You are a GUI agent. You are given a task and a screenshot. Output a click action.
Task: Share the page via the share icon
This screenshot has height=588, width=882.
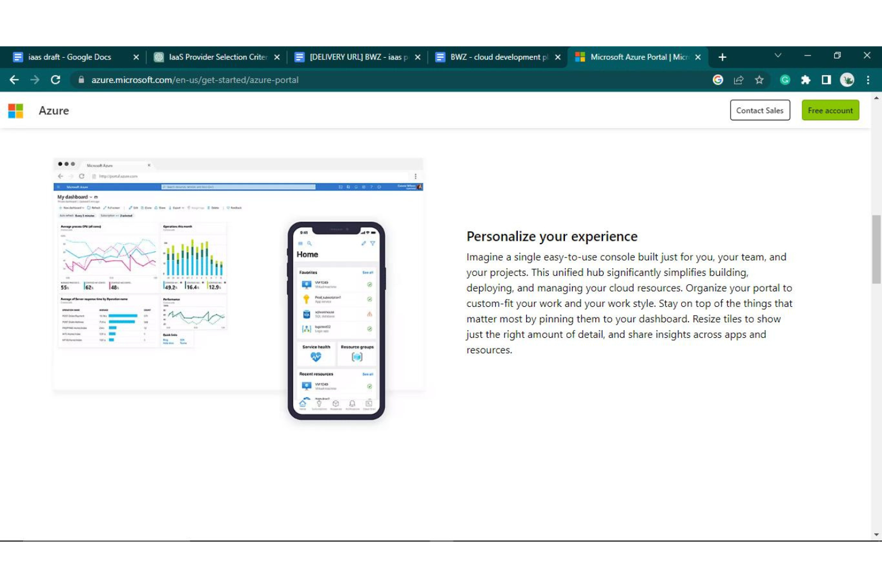pos(739,79)
